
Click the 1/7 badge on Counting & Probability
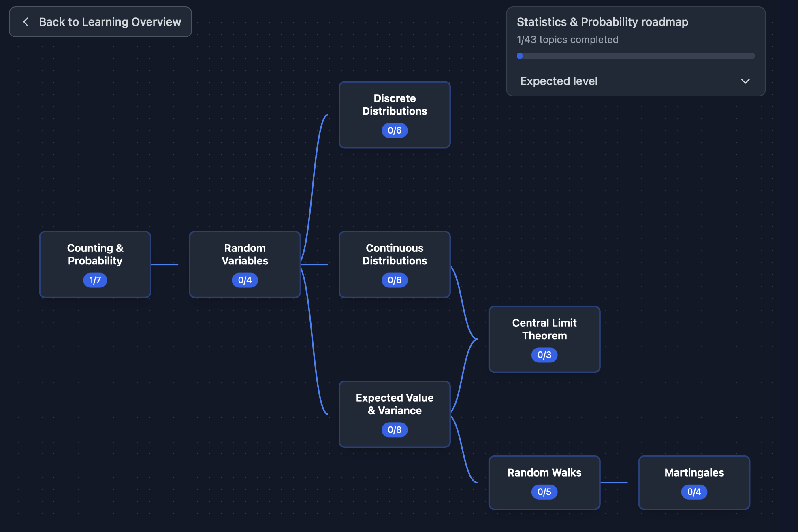coord(95,280)
